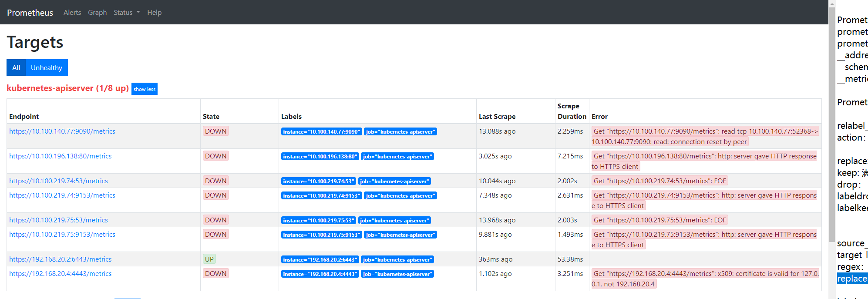Viewport: 868px width, 299px height.
Task: Click DOWN badge for 10.100.140.77:9090
Action: [216, 131]
